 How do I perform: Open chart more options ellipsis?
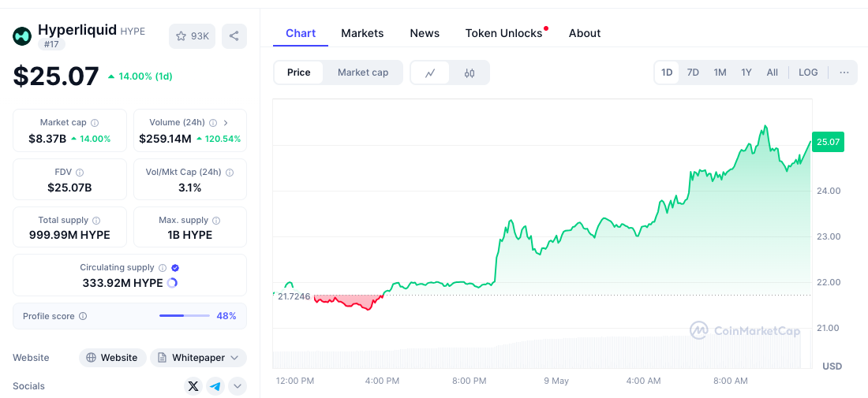pyautogui.click(x=844, y=73)
